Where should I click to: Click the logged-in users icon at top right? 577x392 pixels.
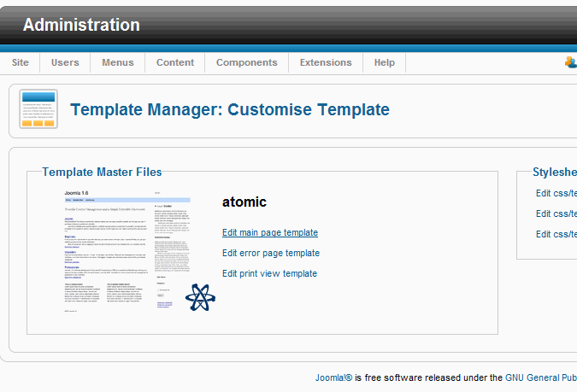tap(570, 62)
